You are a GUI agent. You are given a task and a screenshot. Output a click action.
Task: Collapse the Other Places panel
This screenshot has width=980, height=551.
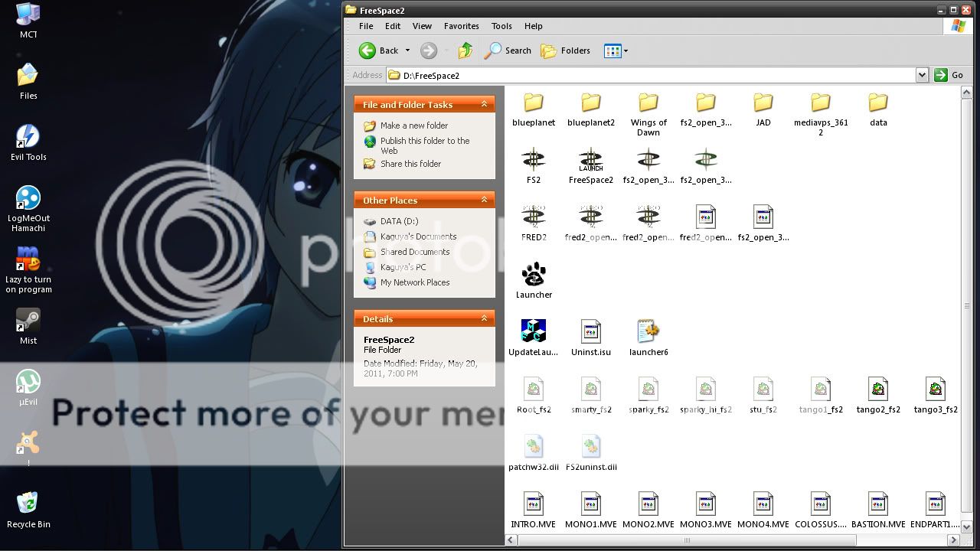tap(484, 200)
